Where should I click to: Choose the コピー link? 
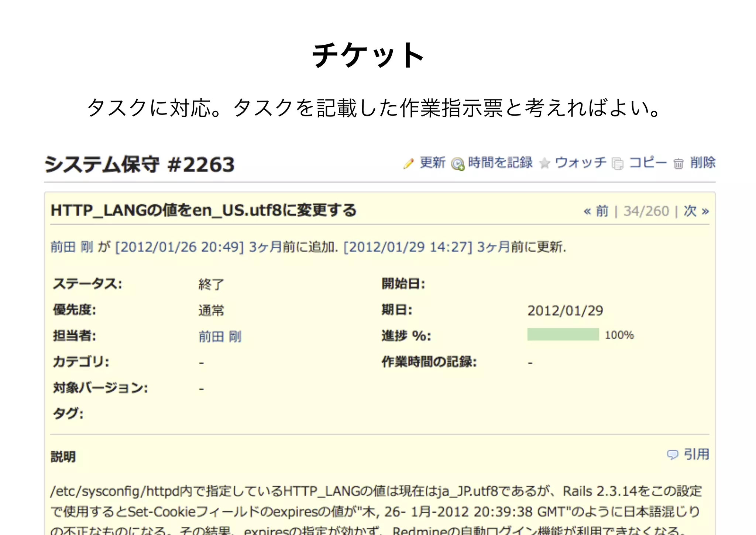click(x=648, y=163)
